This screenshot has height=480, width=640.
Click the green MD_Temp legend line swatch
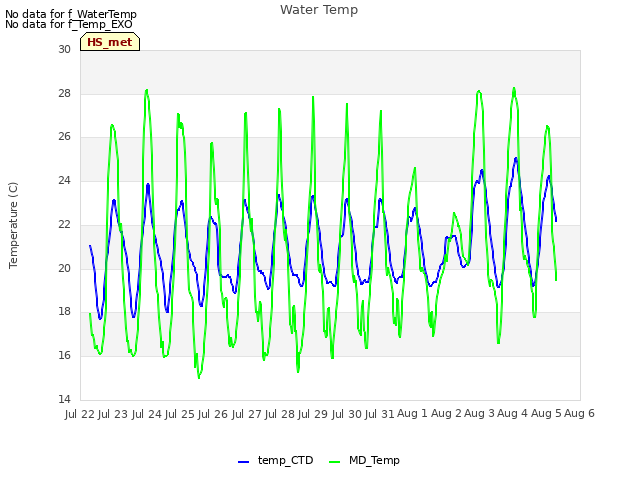click(x=334, y=462)
